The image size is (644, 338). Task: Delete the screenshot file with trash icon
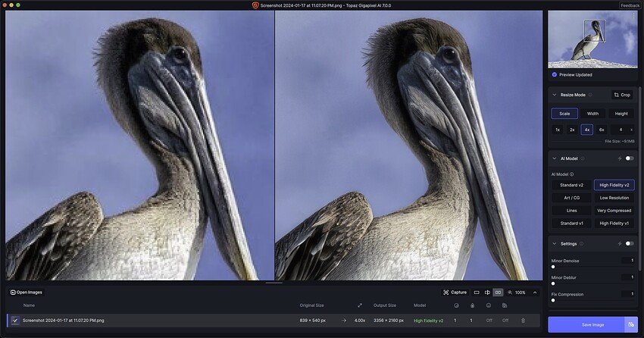point(523,321)
